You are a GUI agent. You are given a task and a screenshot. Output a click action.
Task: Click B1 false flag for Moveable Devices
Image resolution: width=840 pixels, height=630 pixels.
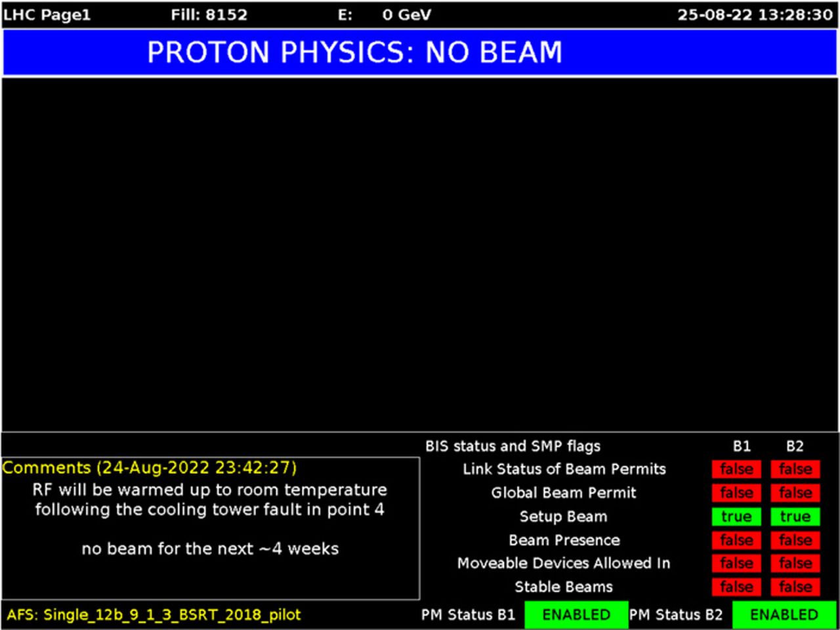click(736, 563)
